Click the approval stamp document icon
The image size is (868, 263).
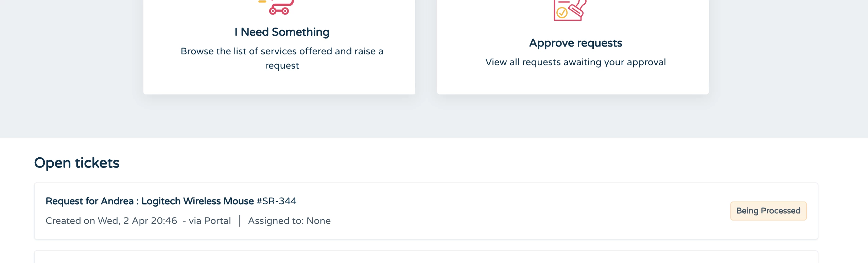click(x=570, y=10)
